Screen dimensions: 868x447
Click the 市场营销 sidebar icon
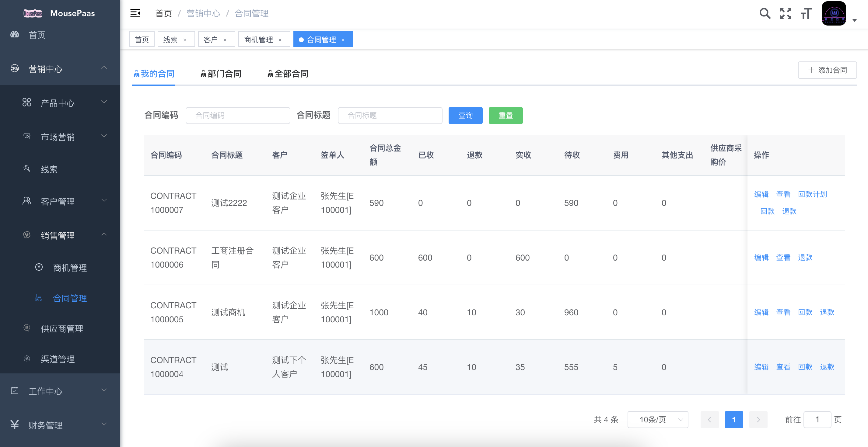pos(26,136)
